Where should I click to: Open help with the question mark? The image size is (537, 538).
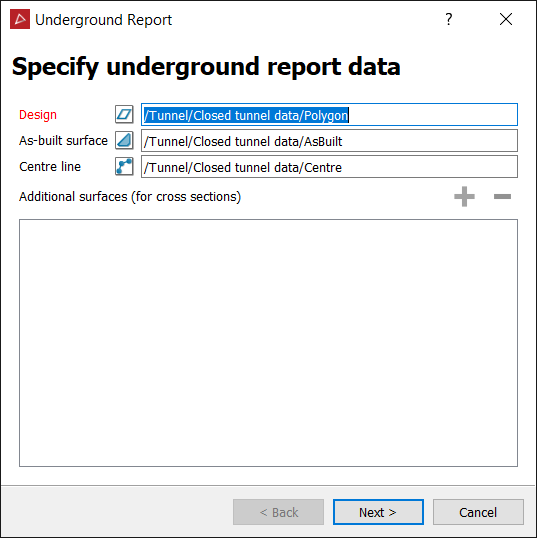pos(449,20)
